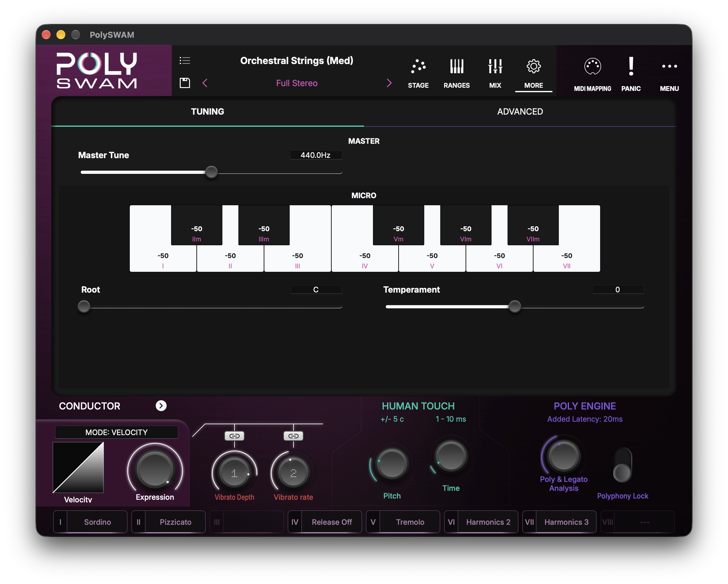Open the MIX view
728x584 pixels.
click(495, 74)
